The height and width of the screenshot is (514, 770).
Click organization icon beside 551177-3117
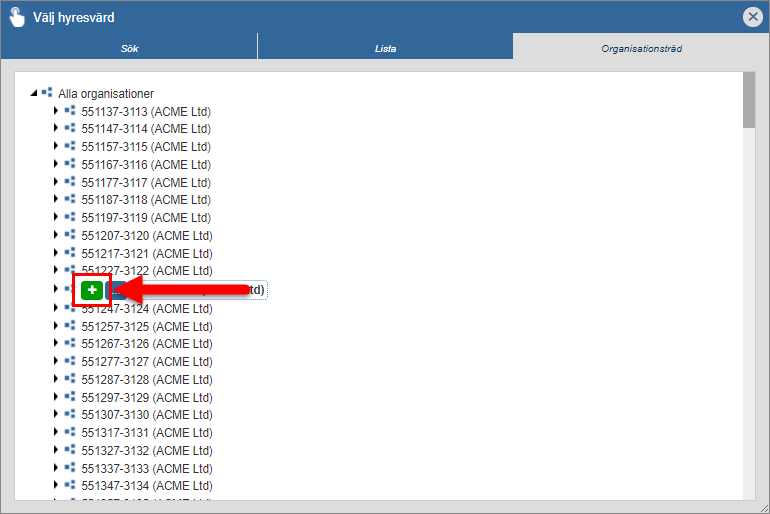[70, 182]
